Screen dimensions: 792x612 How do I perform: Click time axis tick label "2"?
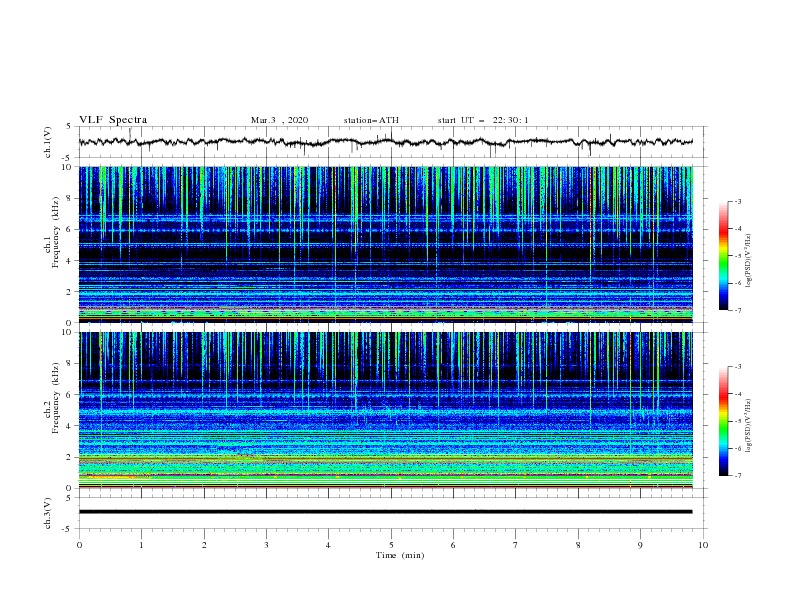click(x=204, y=545)
